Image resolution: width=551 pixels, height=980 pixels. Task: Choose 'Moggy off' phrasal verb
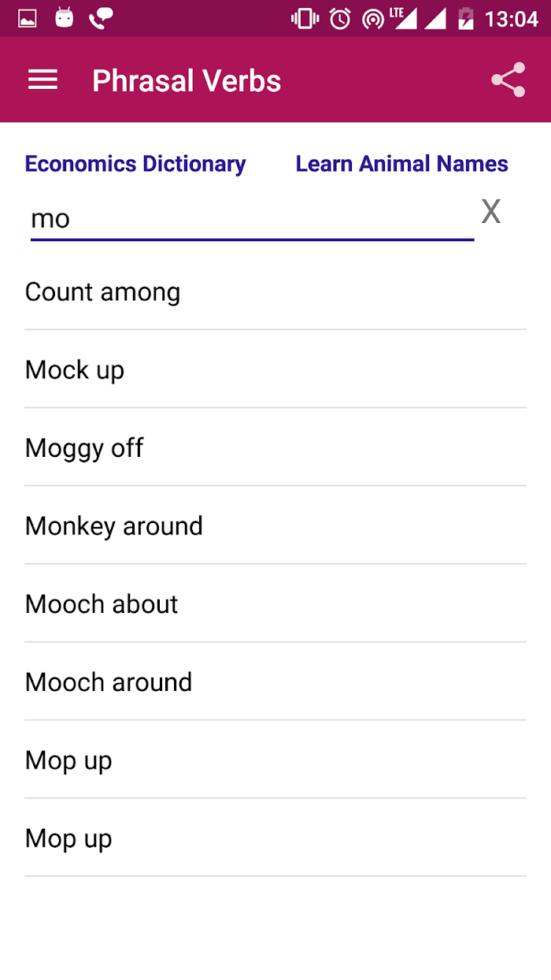click(275, 447)
